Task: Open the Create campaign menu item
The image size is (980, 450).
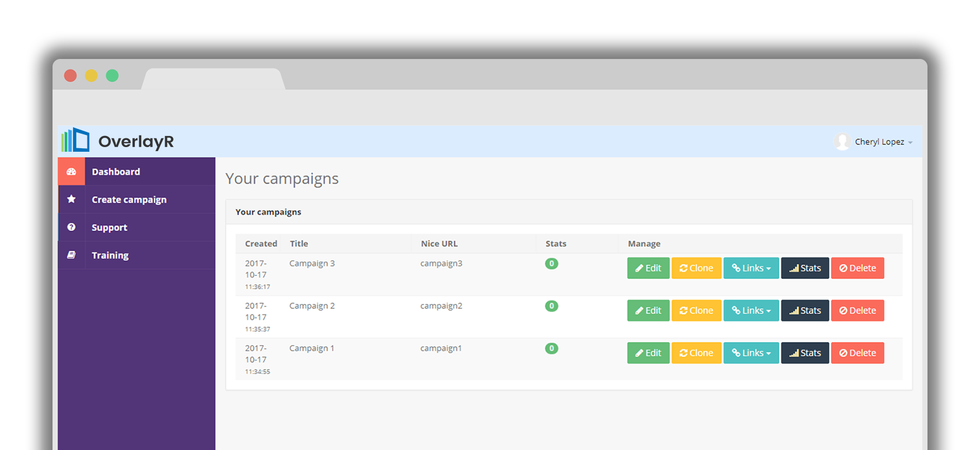Action: click(x=129, y=200)
